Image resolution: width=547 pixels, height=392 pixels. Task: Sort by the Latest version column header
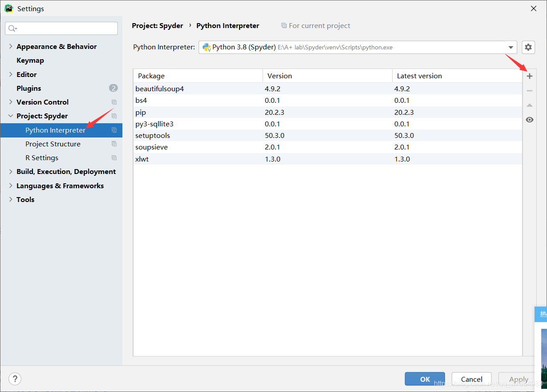tap(457, 76)
